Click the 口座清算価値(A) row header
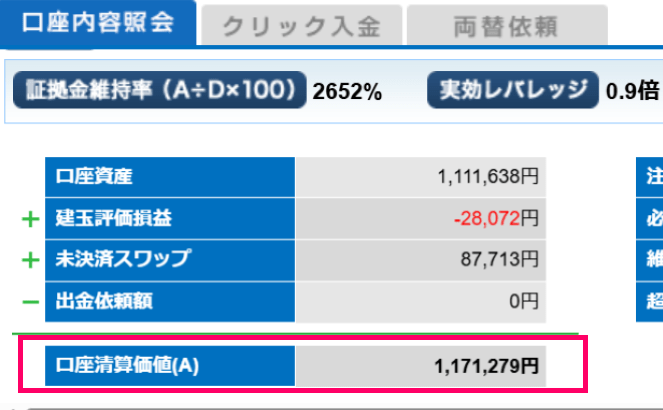The image size is (663, 410). click(170, 366)
